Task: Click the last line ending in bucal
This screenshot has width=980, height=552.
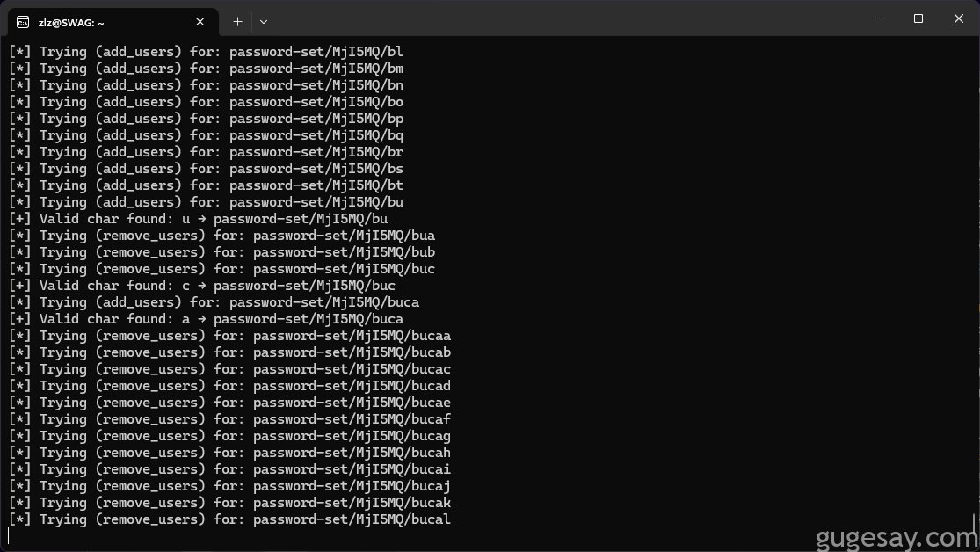Action: click(x=230, y=519)
